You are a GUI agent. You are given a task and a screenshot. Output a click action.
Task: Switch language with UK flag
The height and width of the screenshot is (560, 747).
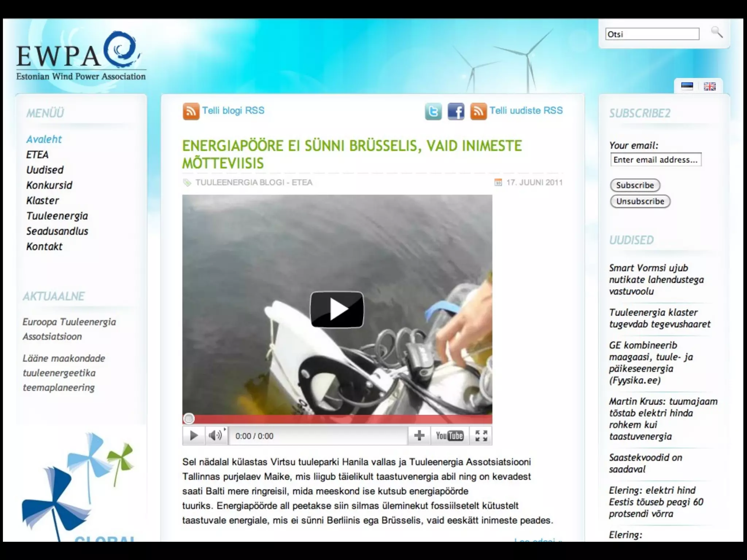(709, 86)
